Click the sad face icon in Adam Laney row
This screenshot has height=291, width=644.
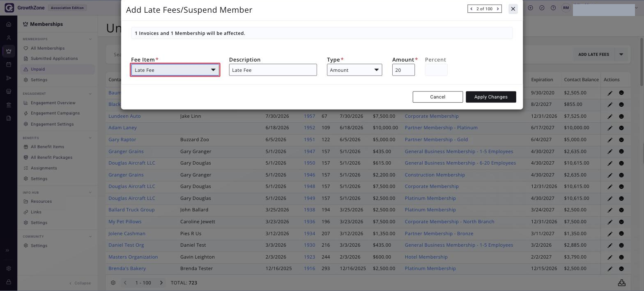(x=621, y=128)
